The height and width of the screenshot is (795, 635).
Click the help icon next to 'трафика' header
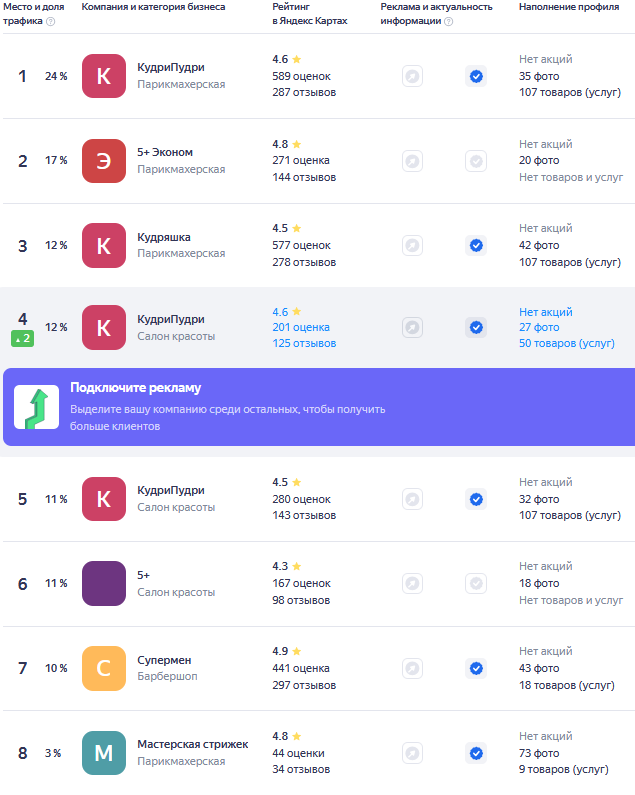51,21
